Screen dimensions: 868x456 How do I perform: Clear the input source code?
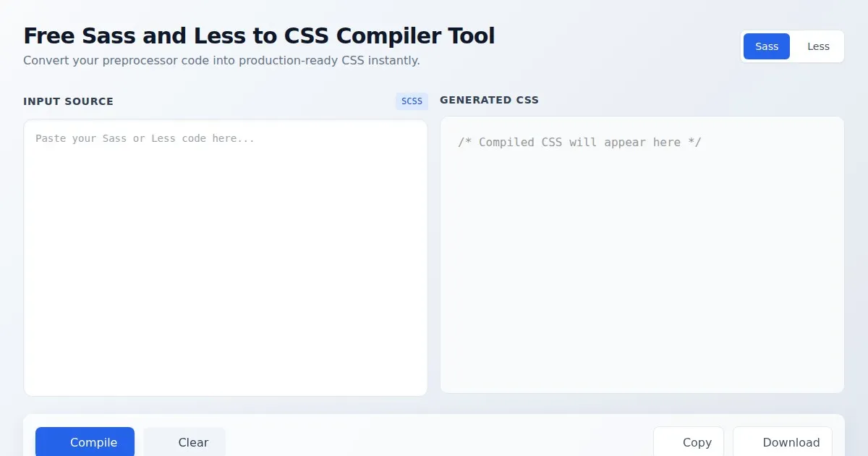pyautogui.click(x=184, y=442)
